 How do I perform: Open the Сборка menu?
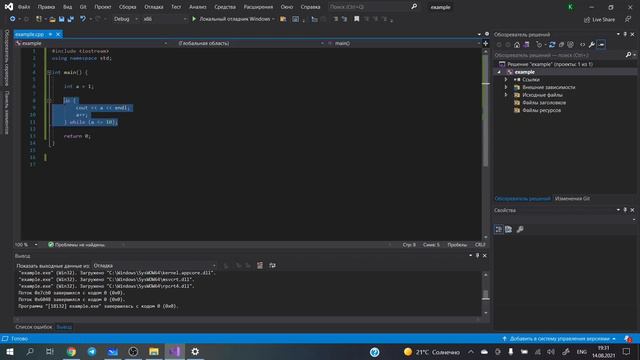[x=127, y=7]
